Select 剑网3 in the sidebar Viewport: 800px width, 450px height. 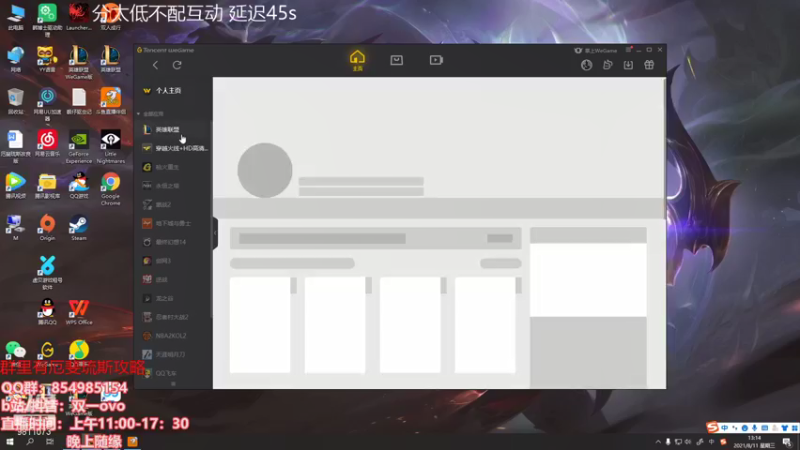click(173, 261)
